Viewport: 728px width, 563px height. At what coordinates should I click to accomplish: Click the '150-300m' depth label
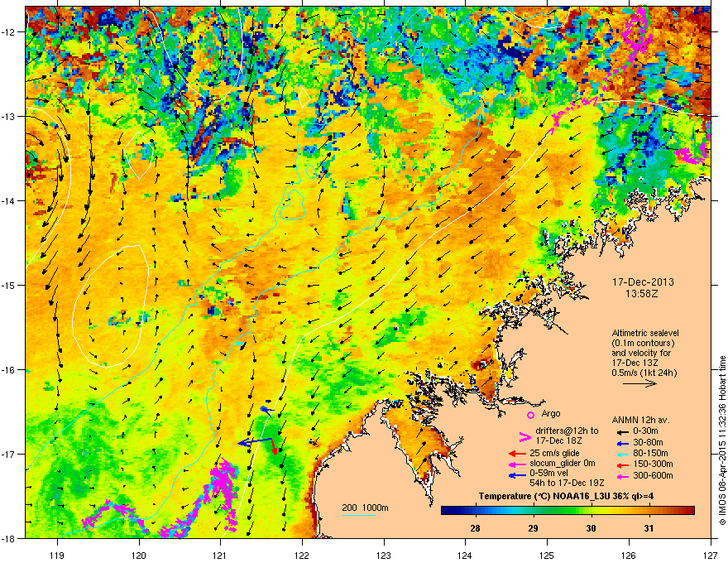(x=653, y=464)
